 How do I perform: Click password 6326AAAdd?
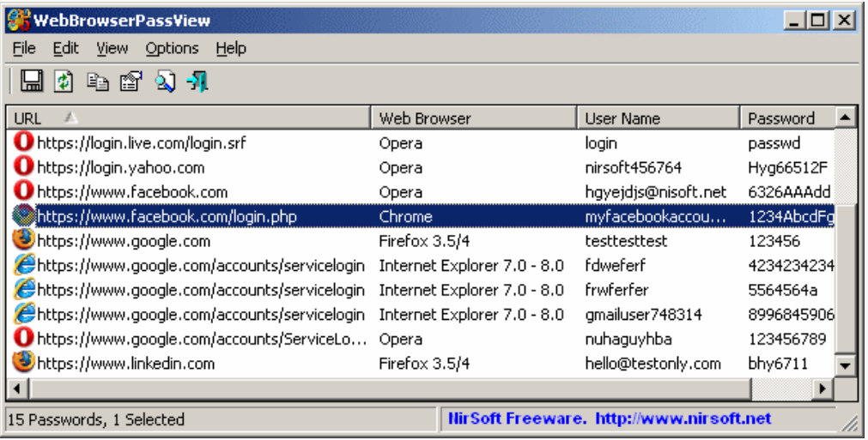(789, 192)
